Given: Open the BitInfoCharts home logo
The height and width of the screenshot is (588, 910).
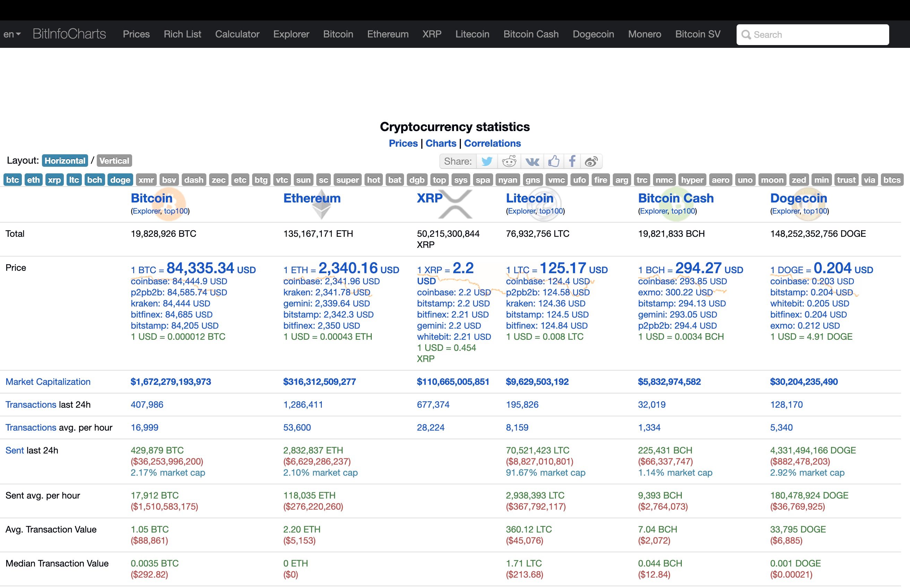Looking at the screenshot, I should coord(69,34).
